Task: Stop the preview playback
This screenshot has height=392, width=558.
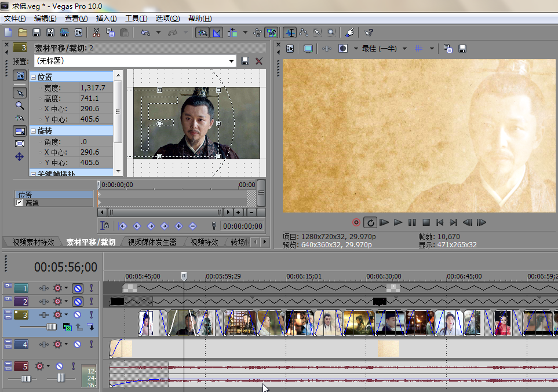Action: click(x=426, y=223)
